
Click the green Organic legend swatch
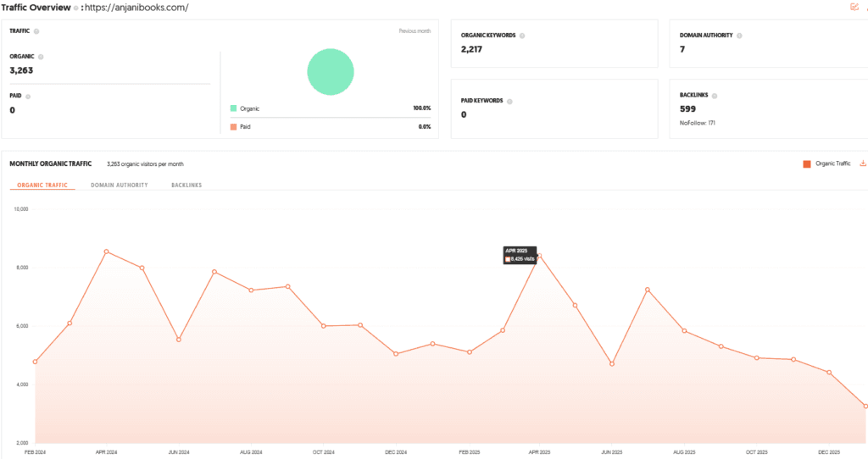(x=233, y=108)
